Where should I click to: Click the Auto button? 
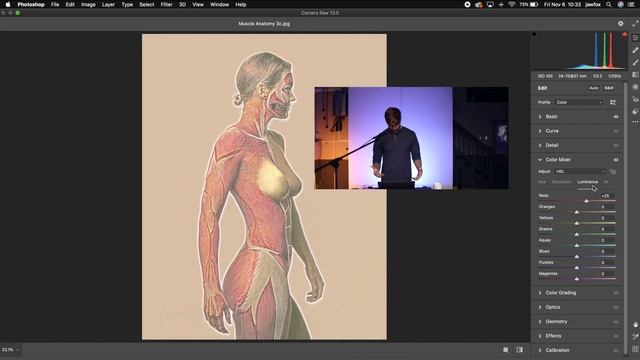594,88
